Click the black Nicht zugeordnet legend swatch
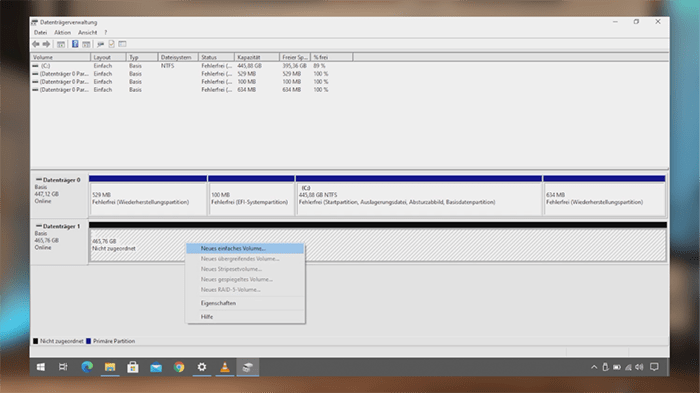The height and width of the screenshot is (393, 700). 35,341
